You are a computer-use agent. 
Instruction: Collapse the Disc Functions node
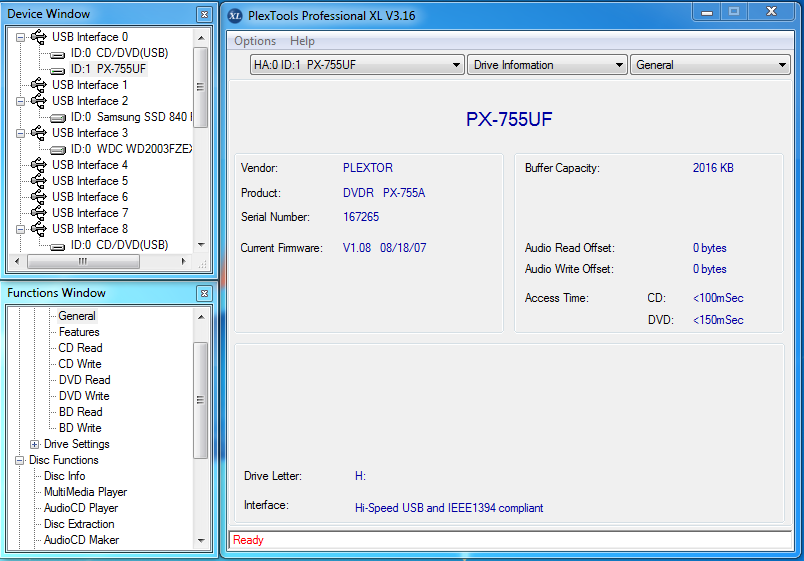[x=20, y=460]
